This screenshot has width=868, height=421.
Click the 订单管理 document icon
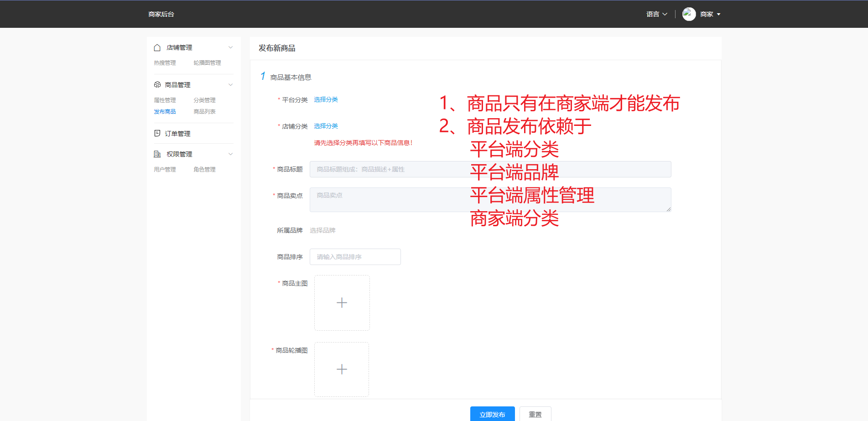pos(157,133)
